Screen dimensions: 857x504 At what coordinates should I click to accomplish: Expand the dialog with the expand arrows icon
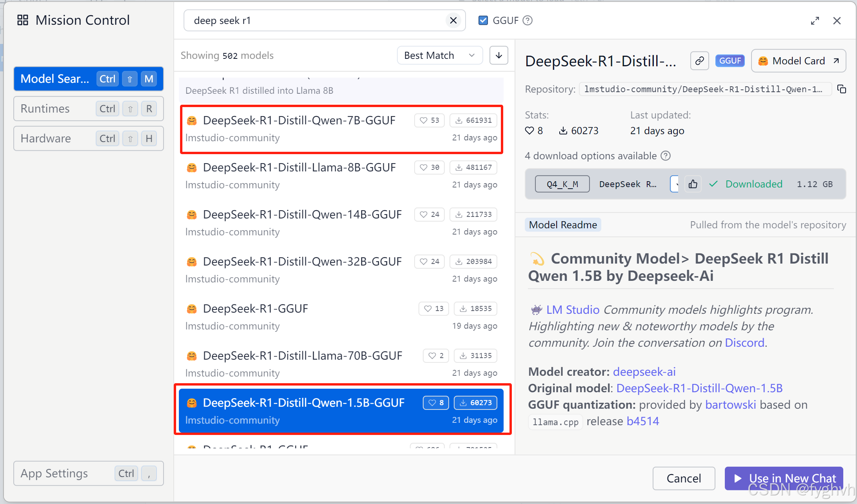coord(815,21)
